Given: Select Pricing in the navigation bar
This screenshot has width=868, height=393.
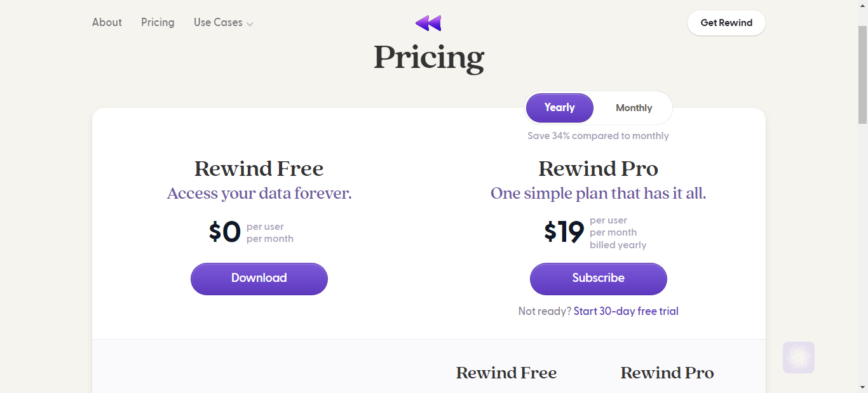Looking at the screenshot, I should [x=158, y=22].
